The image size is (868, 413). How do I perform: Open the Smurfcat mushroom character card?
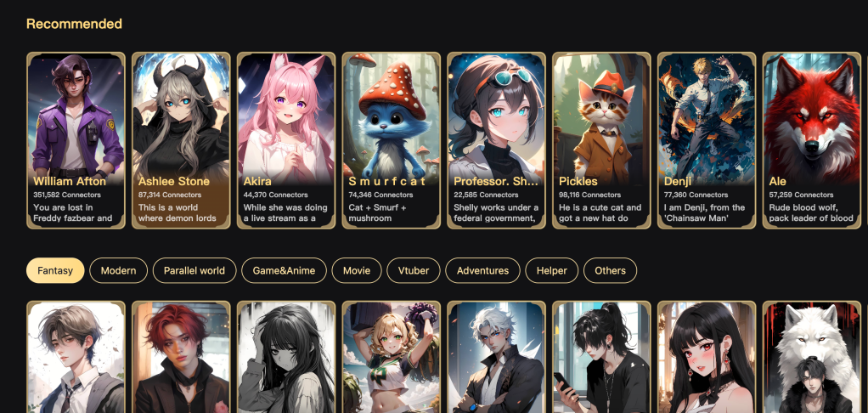pyautogui.click(x=392, y=140)
